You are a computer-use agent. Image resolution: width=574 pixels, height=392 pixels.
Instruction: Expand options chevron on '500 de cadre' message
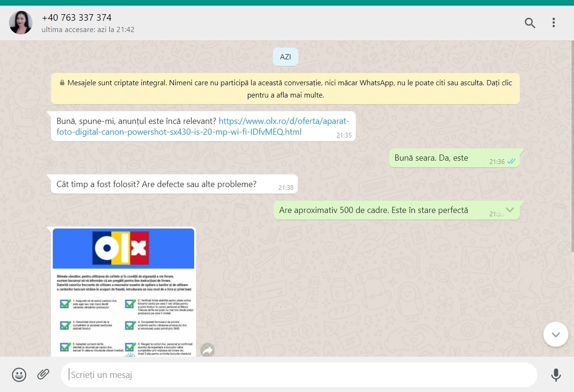pyautogui.click(x=509, y=210)
